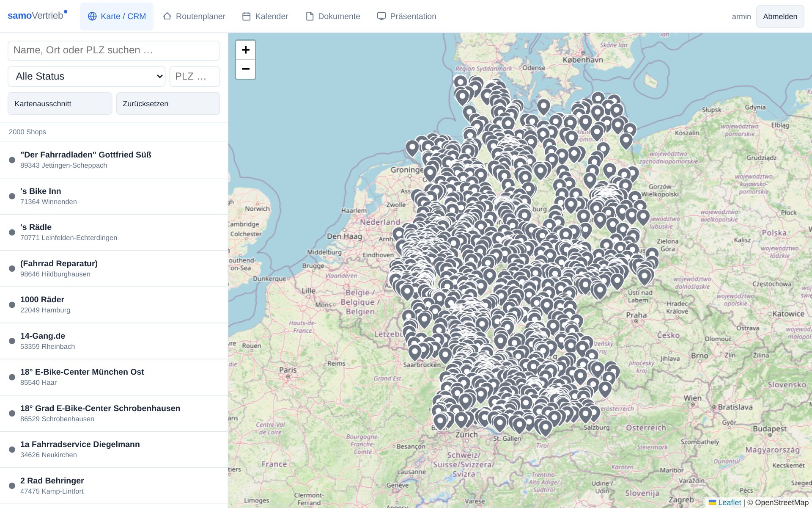Click the armin username
Screen dimensions: 812x508
pos(741,17)
